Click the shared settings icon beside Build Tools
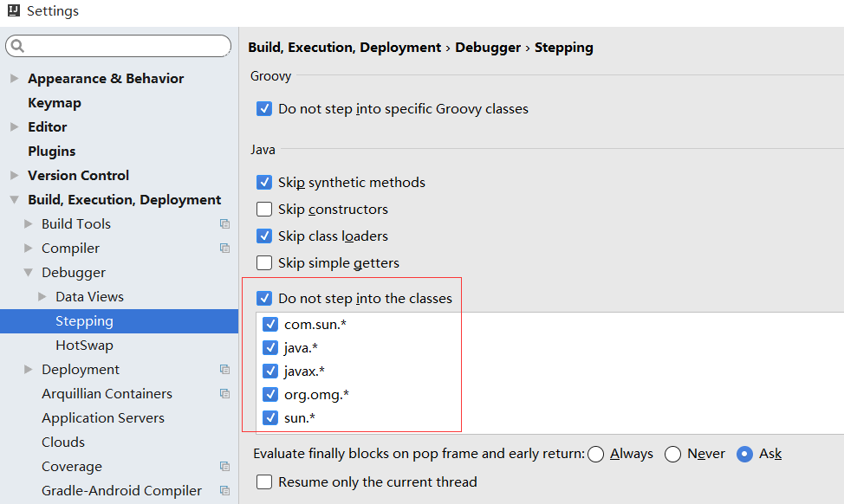This screenshot has height=504, width=844. (224, 223)
